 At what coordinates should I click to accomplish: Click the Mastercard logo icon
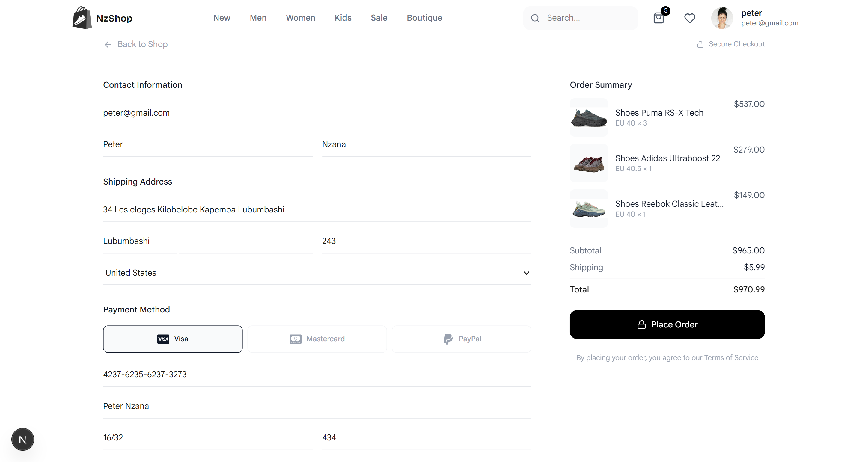[x=296, y=339]
